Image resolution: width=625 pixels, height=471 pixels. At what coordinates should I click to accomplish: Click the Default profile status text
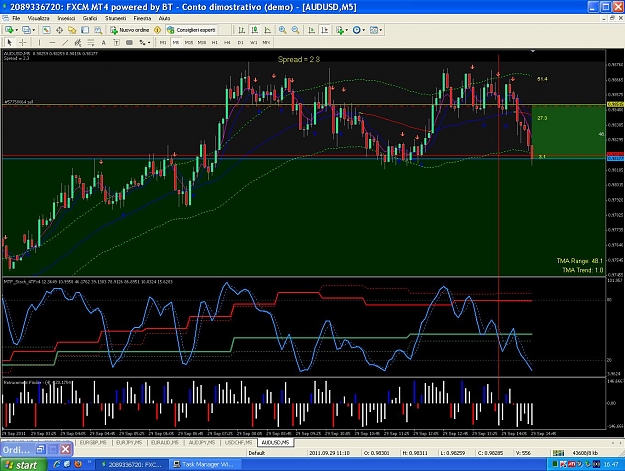[x=257, y=453]
